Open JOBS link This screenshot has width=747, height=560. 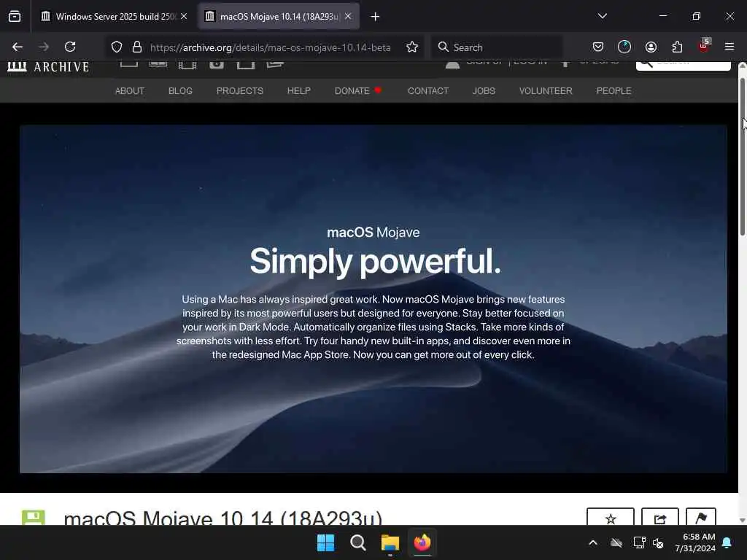pos(484,91)
